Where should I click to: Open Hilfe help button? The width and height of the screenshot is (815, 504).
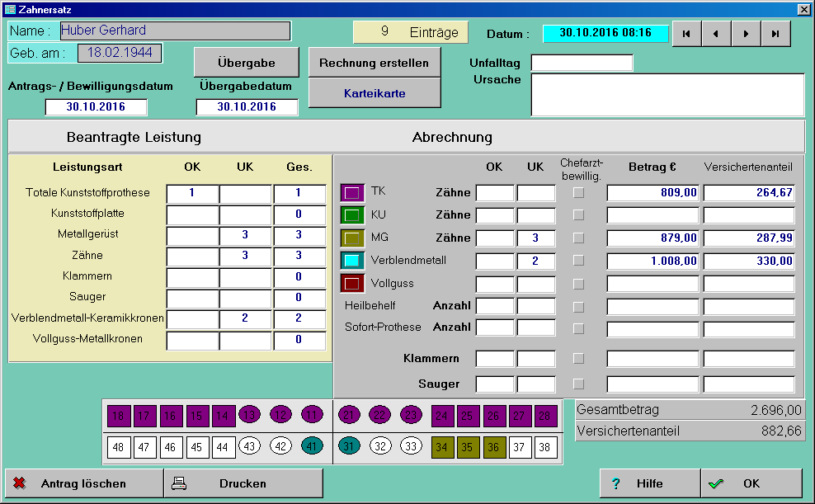point(649,483)
